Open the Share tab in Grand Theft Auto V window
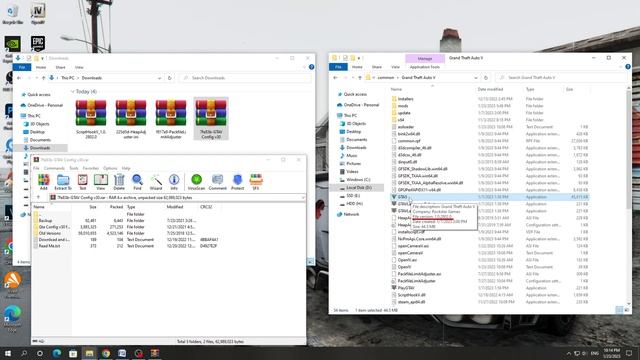The width and height of the screenshot is (640, 360). (377, 67)
